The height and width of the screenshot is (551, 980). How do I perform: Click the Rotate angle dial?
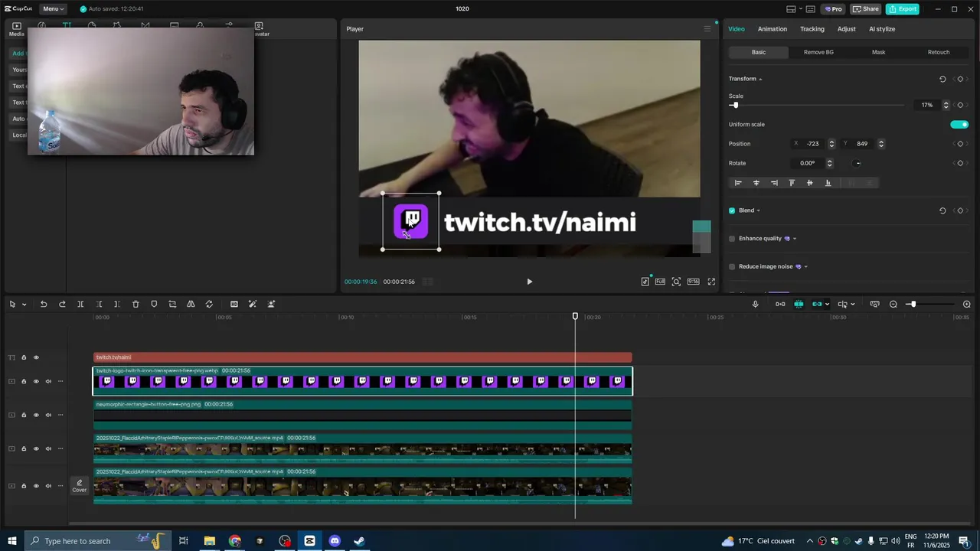click(x=857, y=163)
